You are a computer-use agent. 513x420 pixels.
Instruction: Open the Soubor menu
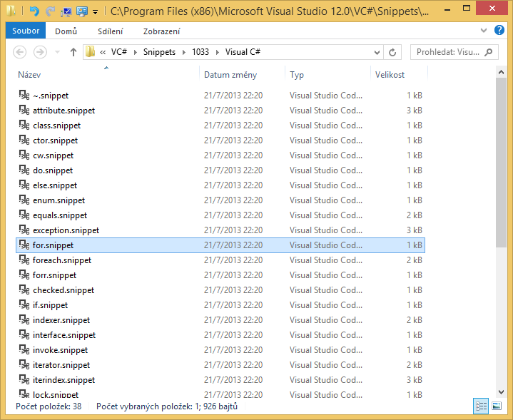pos(26,31)
